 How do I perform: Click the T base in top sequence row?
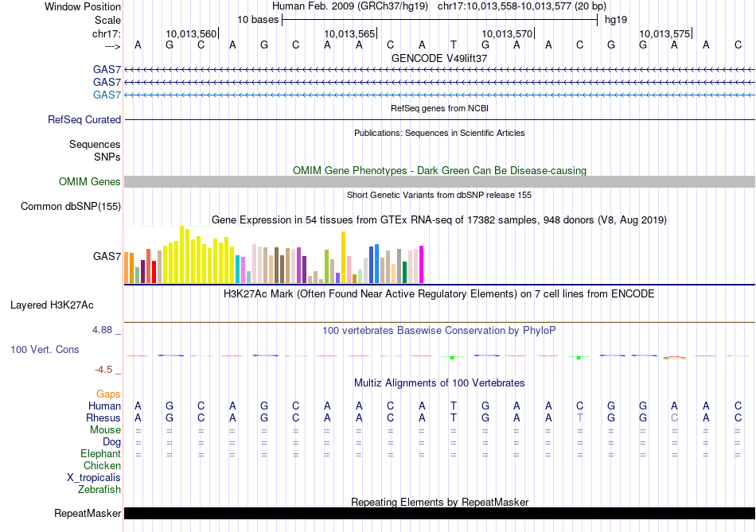pos(453,45)
